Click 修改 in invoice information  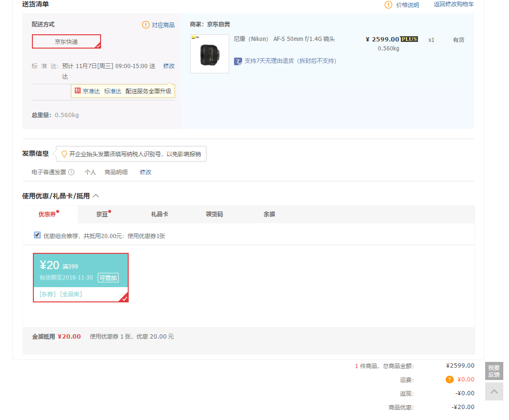(145, 172)
